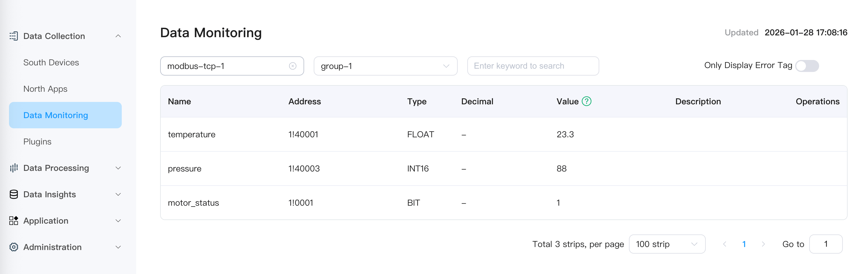This screenshot has height=274, width=868.
Task: Click the Data Collection sidebar icon
Action: pos(13,36)
